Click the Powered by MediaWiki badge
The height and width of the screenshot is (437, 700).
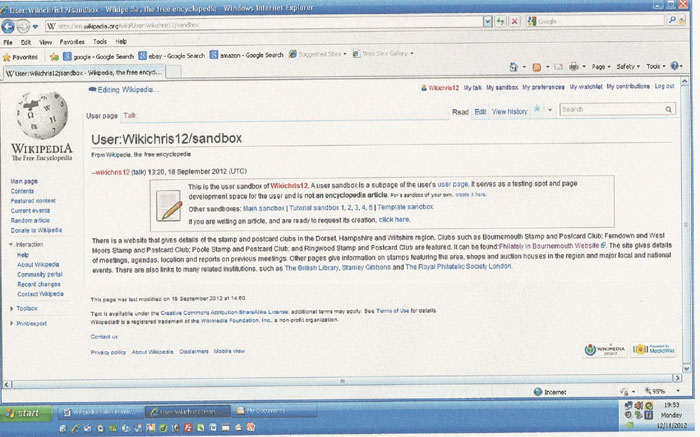tap(653, 350)
